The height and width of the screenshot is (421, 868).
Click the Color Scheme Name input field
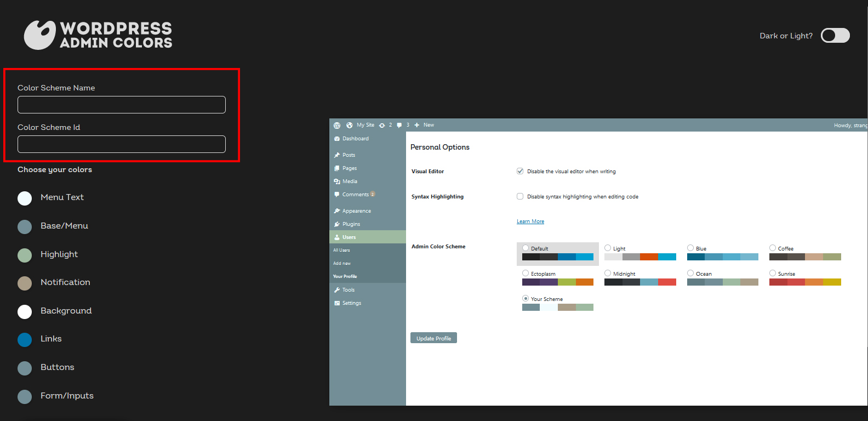[x=122, y=105]
